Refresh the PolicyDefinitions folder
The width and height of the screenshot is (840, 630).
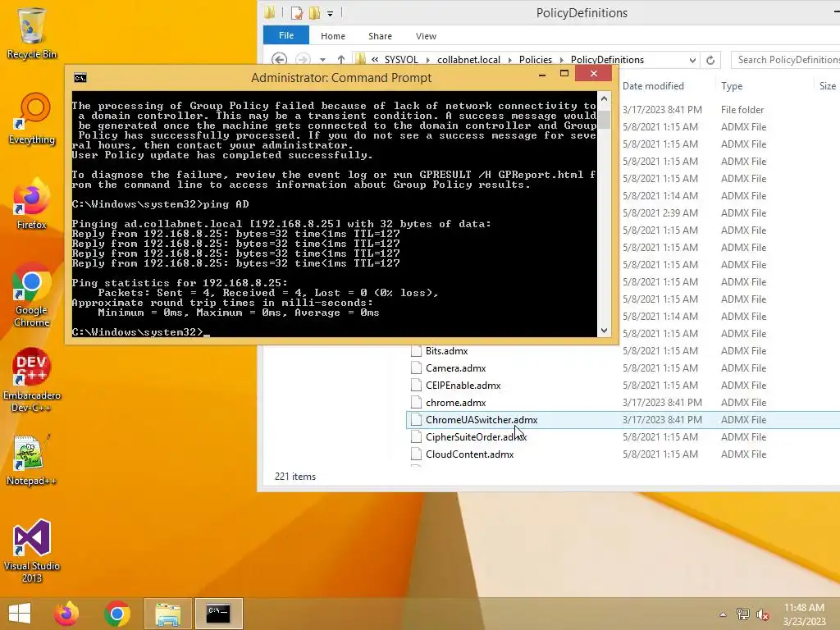[710, 60]
